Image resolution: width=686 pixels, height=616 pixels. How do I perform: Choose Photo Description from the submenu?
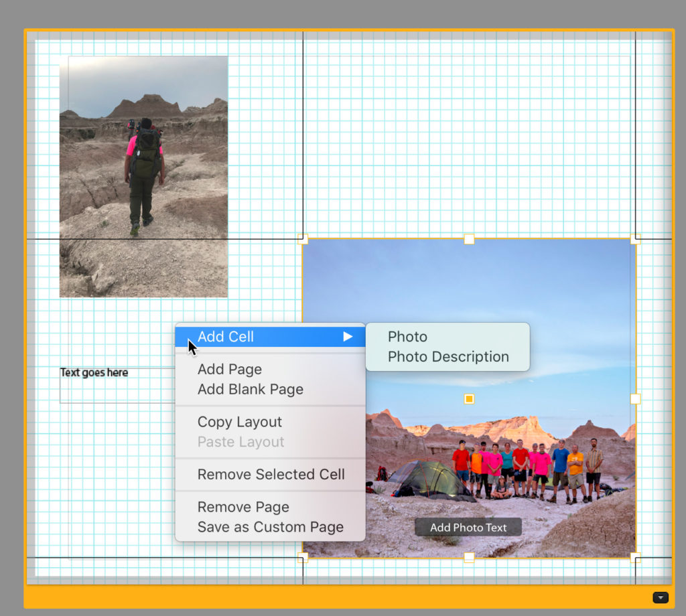point(448,357)
